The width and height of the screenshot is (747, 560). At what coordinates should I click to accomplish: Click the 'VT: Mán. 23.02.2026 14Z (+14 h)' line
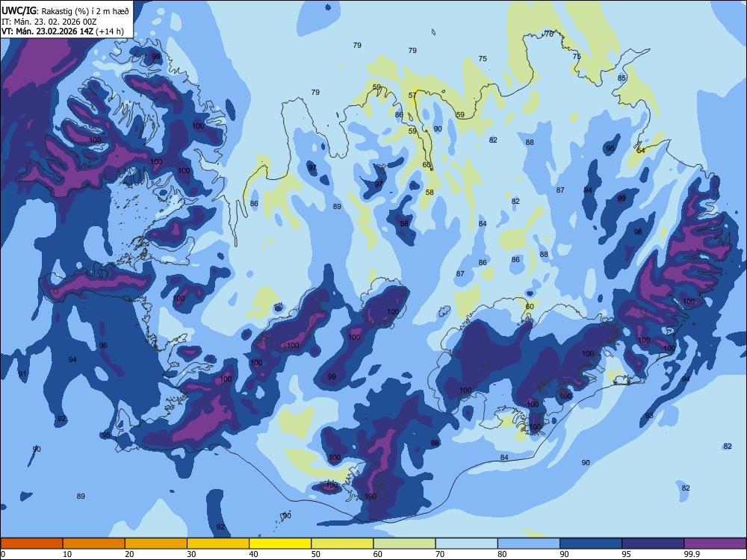pyautogui.click(x=63, y=31)
